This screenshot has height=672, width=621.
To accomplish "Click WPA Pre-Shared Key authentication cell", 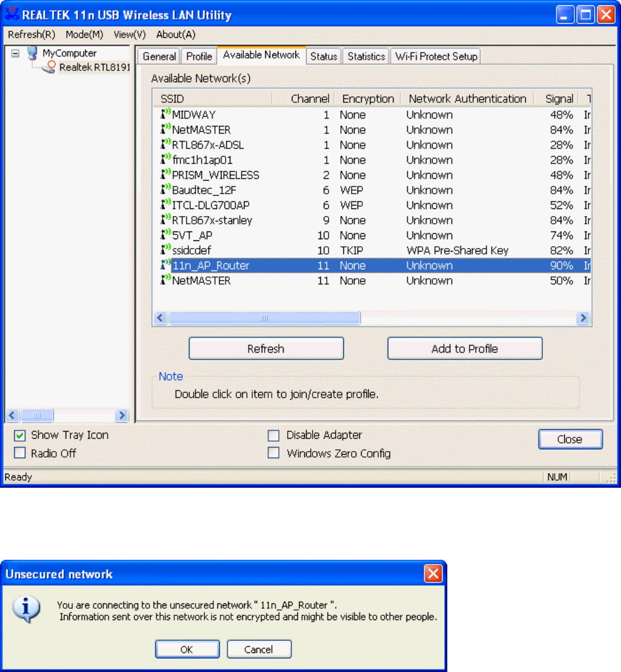I will [x=457, y=250].
